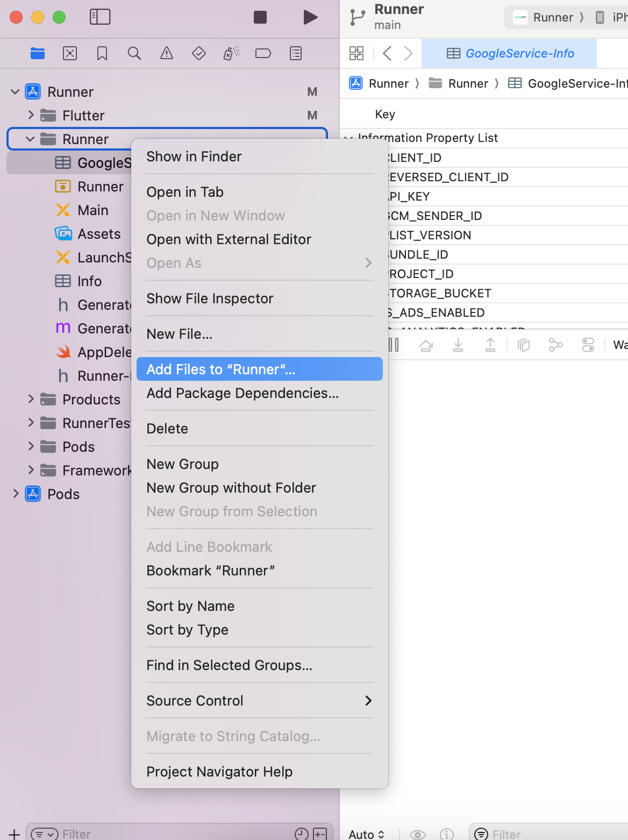
Task: Run the Runner scheme
Action: pyautogui.click(x=310, y=17)
